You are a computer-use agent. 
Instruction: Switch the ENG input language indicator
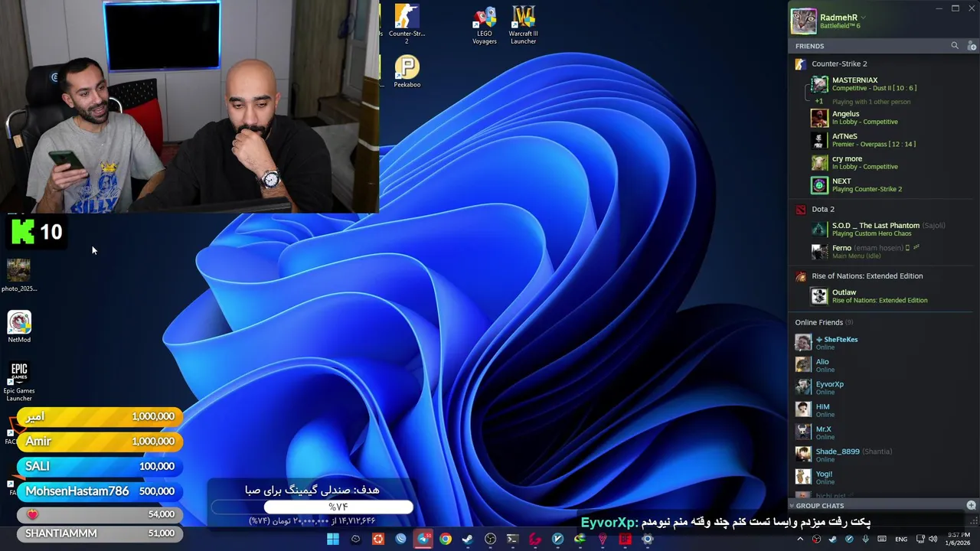coord(901,540)
